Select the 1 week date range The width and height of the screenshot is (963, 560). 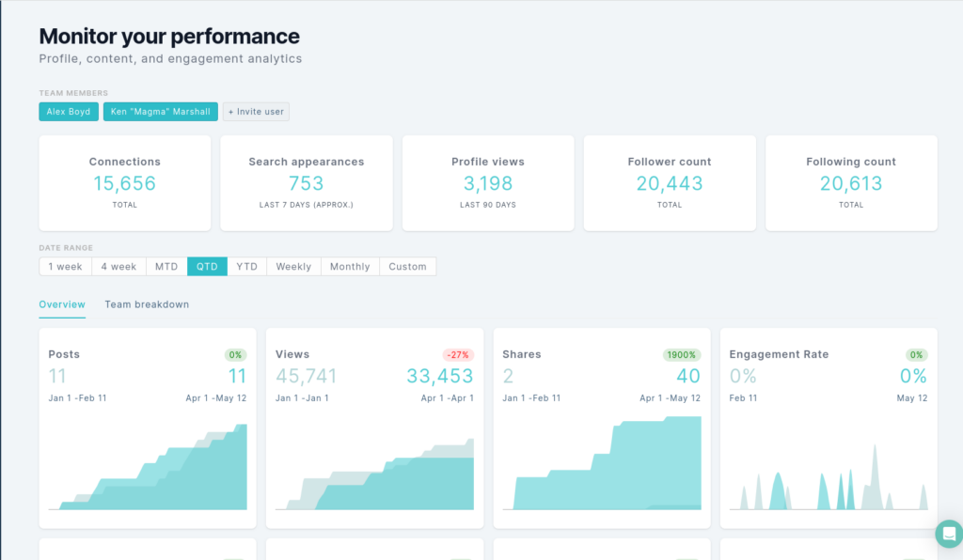66,266
